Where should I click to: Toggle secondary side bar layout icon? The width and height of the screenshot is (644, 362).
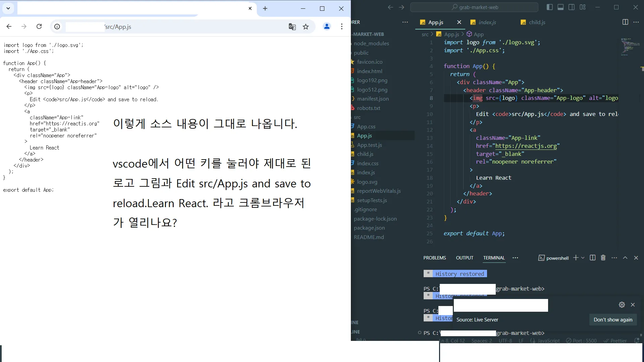pyautogui.click(x=572, y=7)
